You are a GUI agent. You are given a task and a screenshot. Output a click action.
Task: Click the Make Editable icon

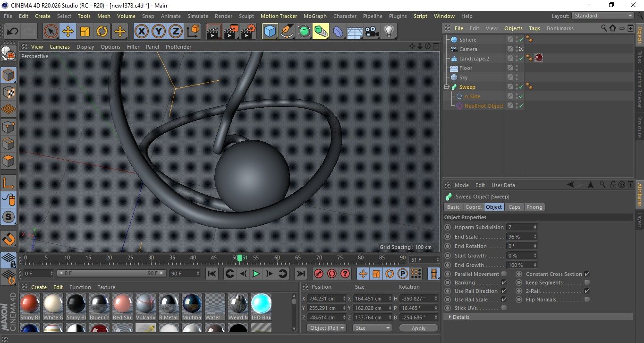click(8, 54)
